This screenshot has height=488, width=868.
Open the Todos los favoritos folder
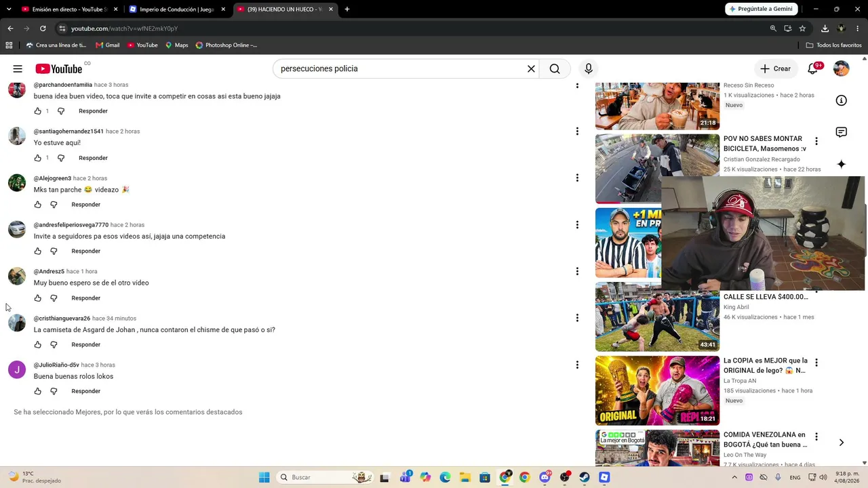tap(833, 45)
